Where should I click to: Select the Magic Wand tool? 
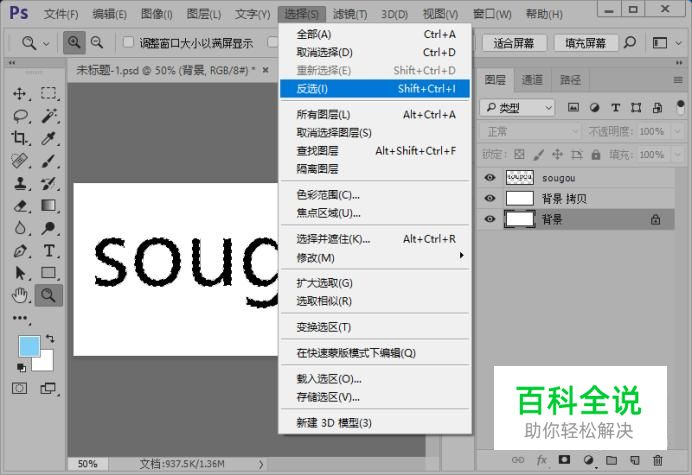click(x=49, y=116)
